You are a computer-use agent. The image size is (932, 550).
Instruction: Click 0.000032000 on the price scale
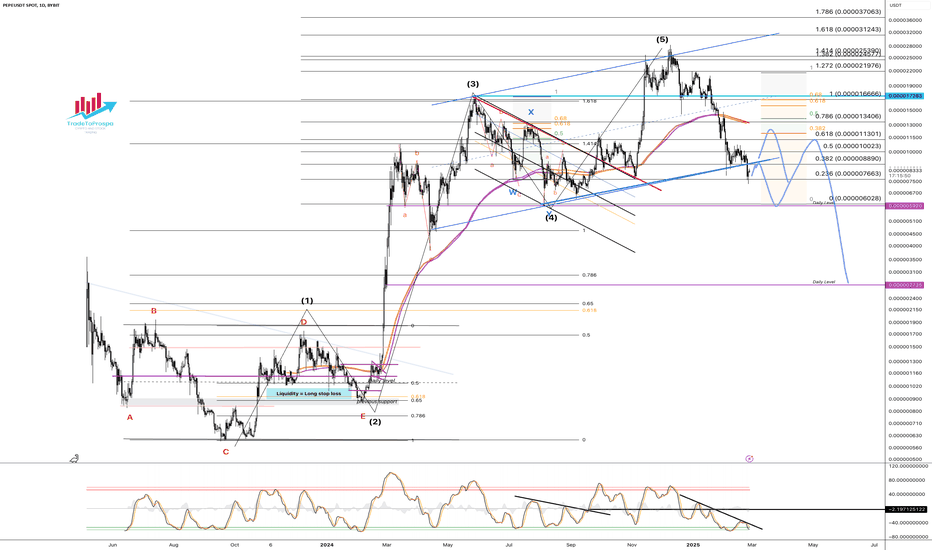[x=905, y=33]
